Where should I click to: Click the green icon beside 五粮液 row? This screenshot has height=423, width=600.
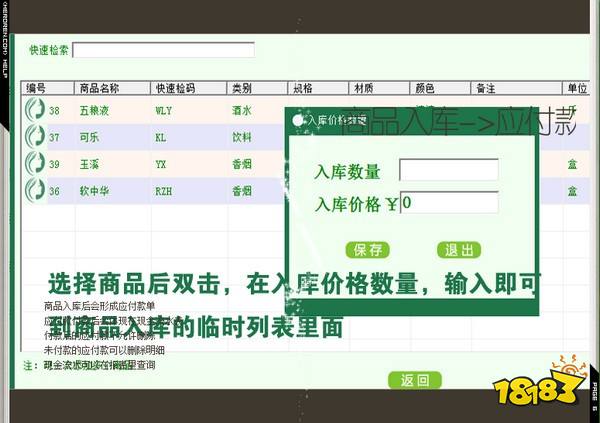tap(35, 110)
